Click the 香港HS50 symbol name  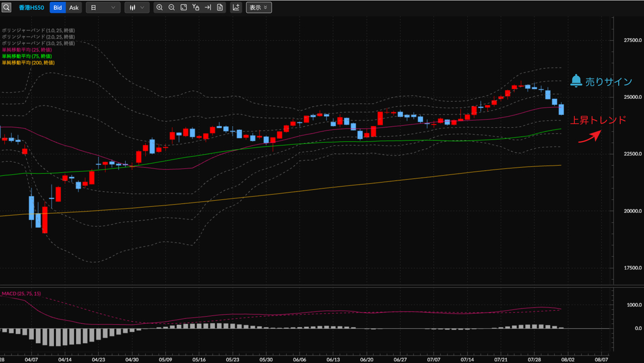click(32, 8)
